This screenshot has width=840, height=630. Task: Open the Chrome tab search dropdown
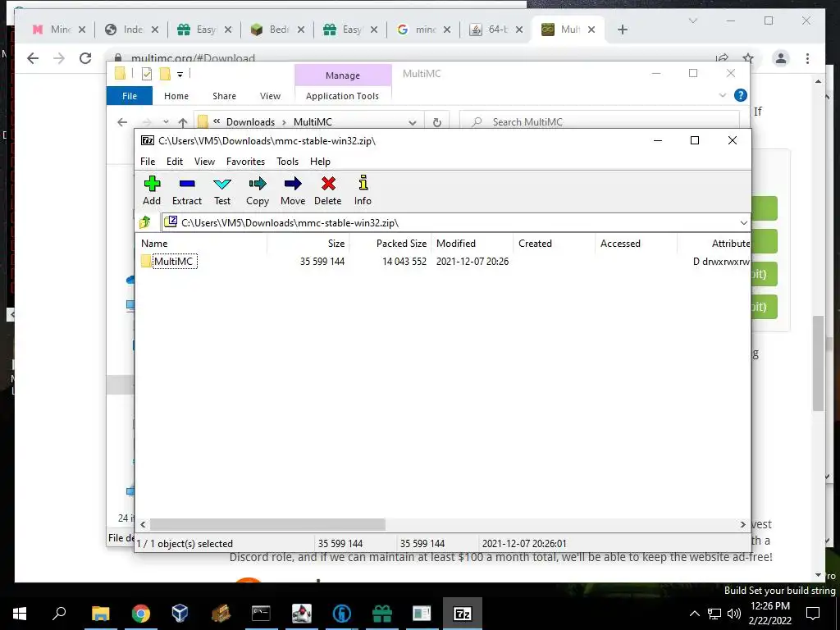coord(692,21)
